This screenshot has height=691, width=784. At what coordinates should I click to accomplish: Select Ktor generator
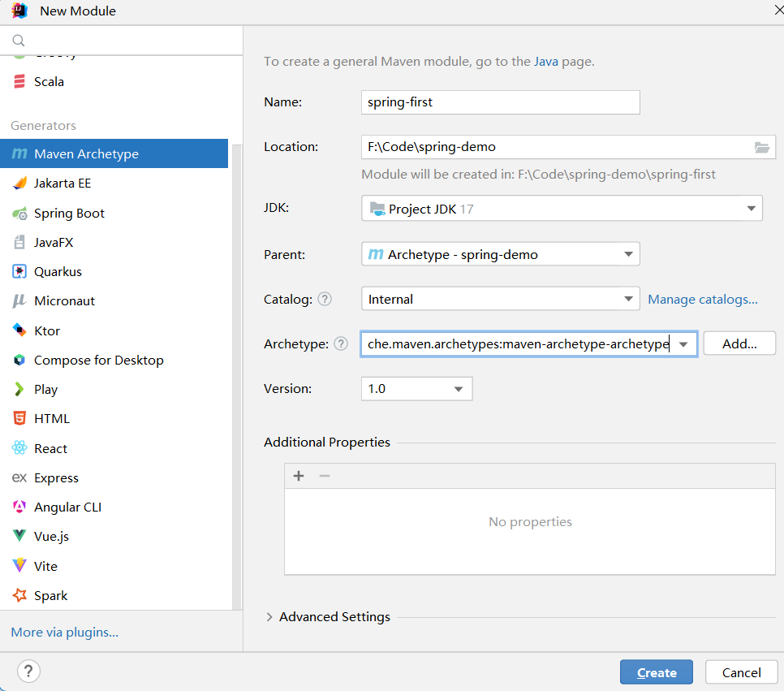tap(114, 330)
